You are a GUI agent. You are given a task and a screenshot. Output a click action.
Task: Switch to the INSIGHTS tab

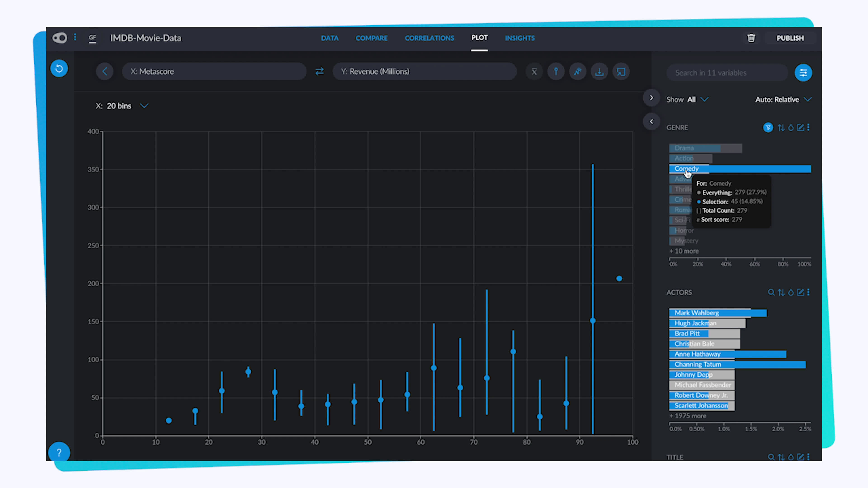520,38
